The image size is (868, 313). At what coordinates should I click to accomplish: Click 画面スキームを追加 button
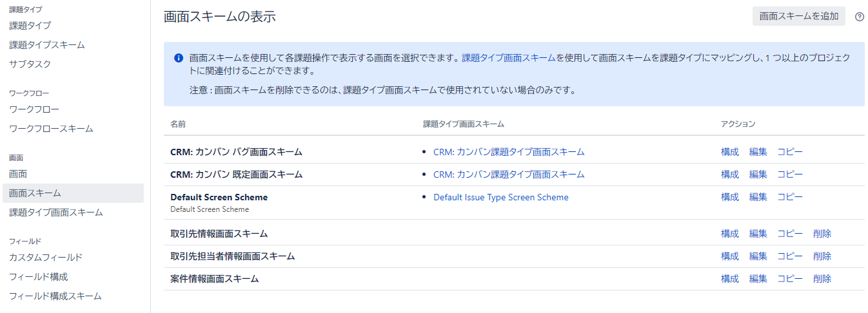(x=799, y=16)
